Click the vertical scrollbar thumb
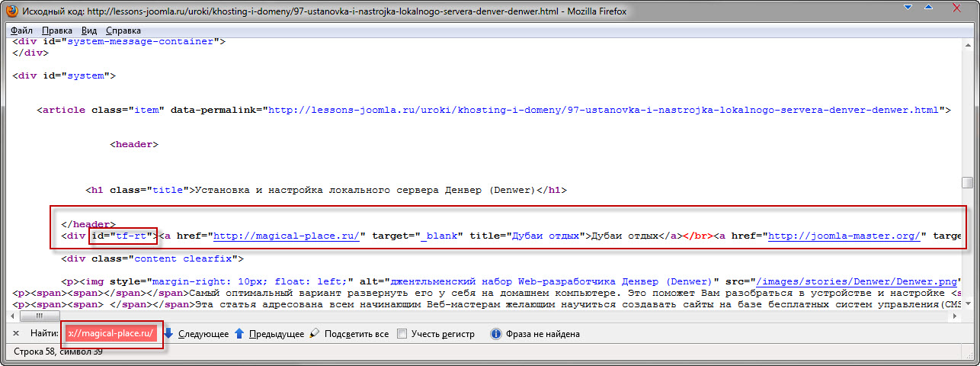The height and width of the screenshot is (366, 980). [x=967, y=183]
